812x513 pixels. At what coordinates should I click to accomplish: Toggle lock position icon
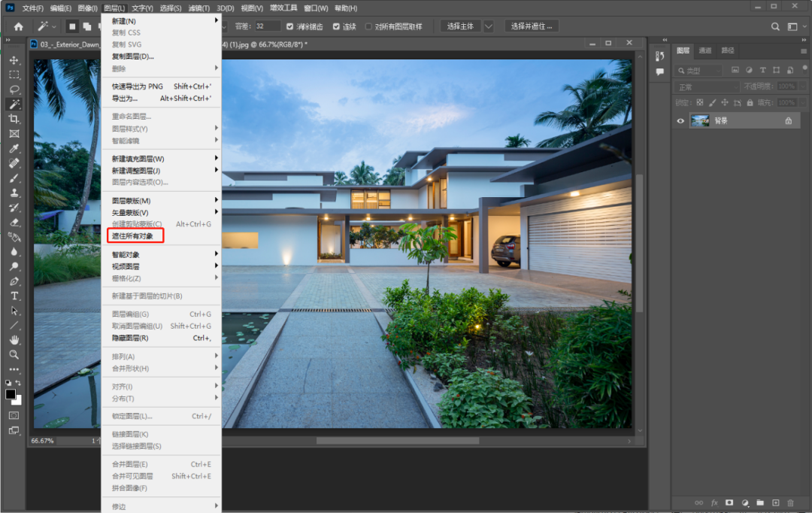725,102
